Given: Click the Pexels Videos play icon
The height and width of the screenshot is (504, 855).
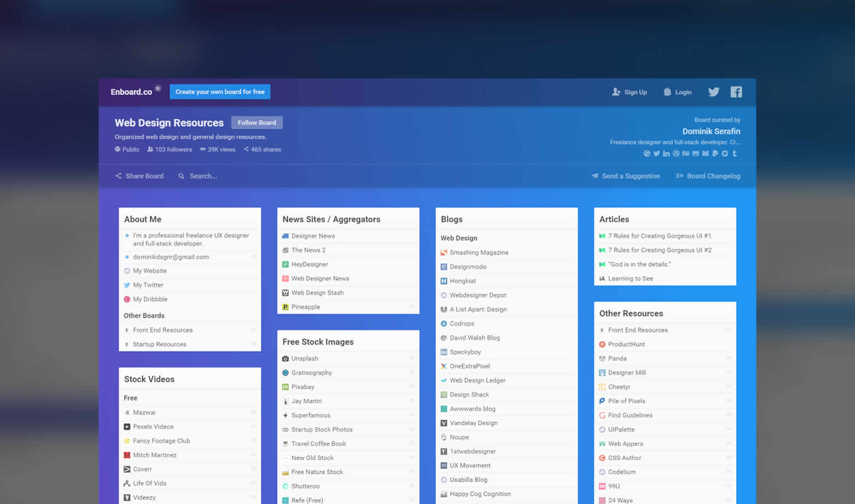Looking at the screenshot, I should 127,427.
